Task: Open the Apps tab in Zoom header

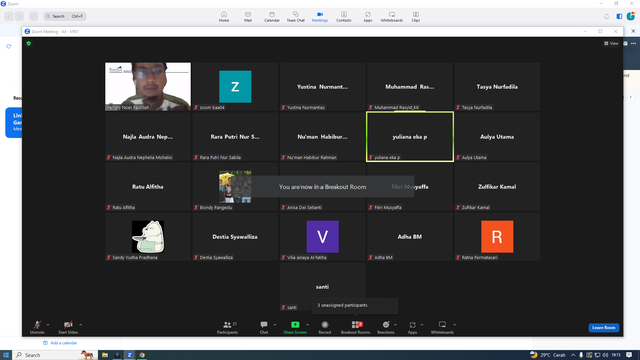Action: pos(368,17)
